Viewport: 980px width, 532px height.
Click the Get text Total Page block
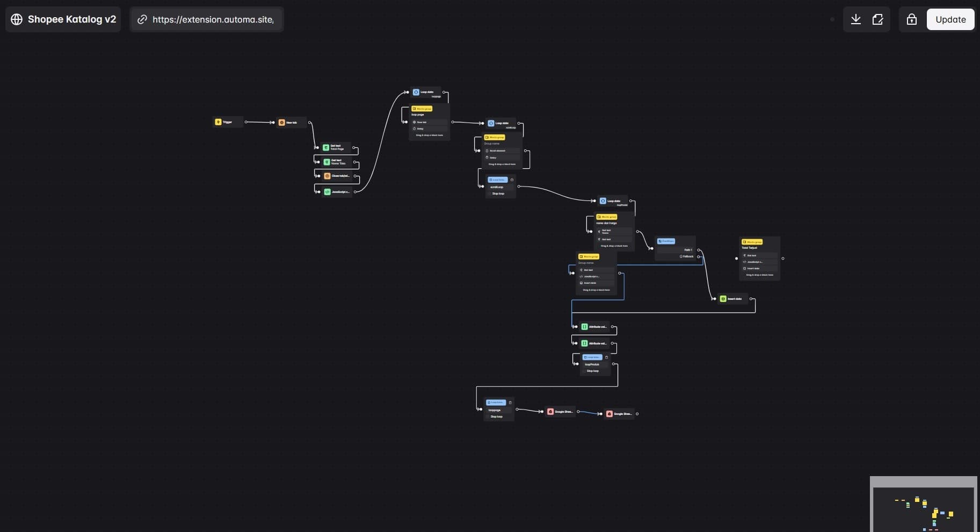336,147
